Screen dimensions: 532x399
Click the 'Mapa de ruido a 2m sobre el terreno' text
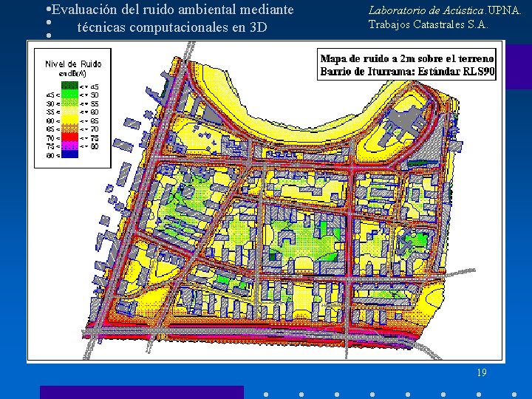(407, 58)
